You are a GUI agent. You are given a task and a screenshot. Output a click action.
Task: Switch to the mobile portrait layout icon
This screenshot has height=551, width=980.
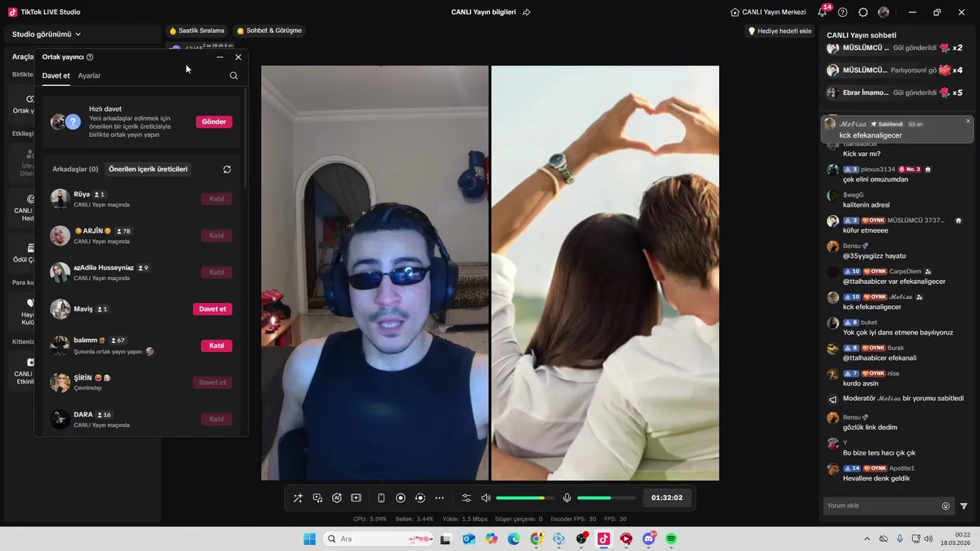[x=381, y=498]
